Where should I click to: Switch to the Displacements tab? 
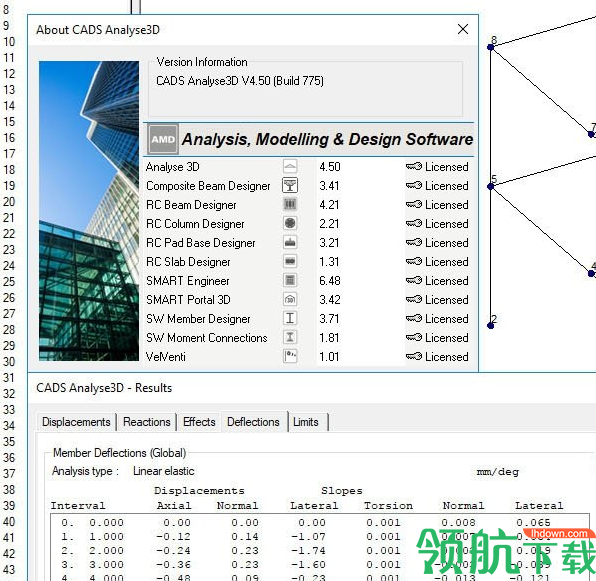76,422
